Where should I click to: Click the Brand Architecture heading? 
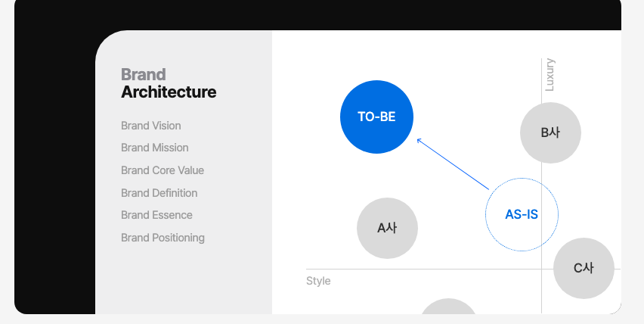click(169, 83)
